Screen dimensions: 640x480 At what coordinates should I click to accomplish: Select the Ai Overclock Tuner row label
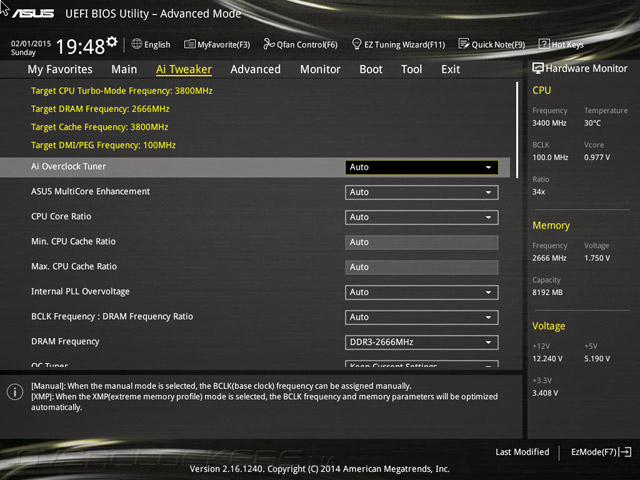(68, 167)
